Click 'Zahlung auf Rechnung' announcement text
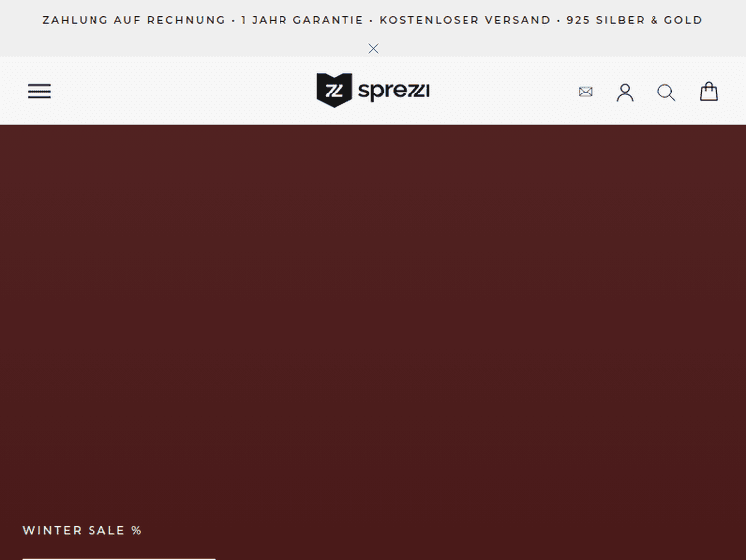Screen dimensions: 746x560 (133, 20)
